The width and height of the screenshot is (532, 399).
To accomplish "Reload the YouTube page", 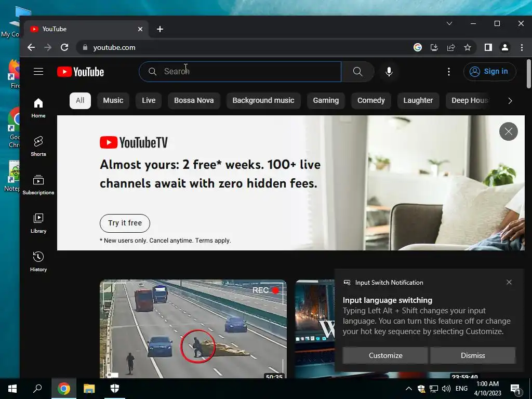I will (x=64, y=47).
